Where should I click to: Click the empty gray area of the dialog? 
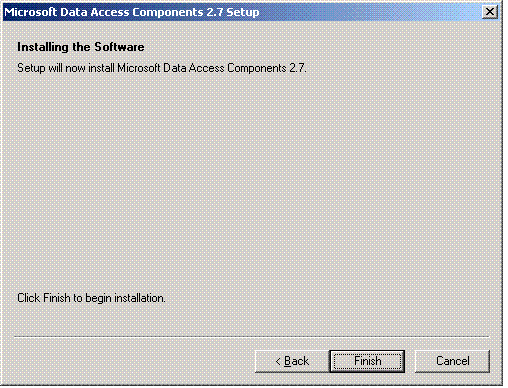[x=253, y=183]
